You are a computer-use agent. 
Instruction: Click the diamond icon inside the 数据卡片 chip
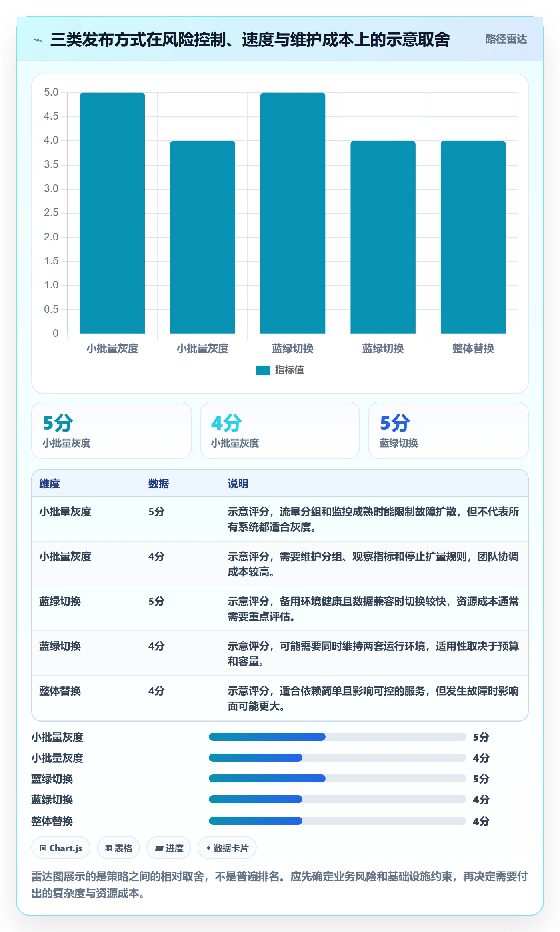click(x=208, y=848)
